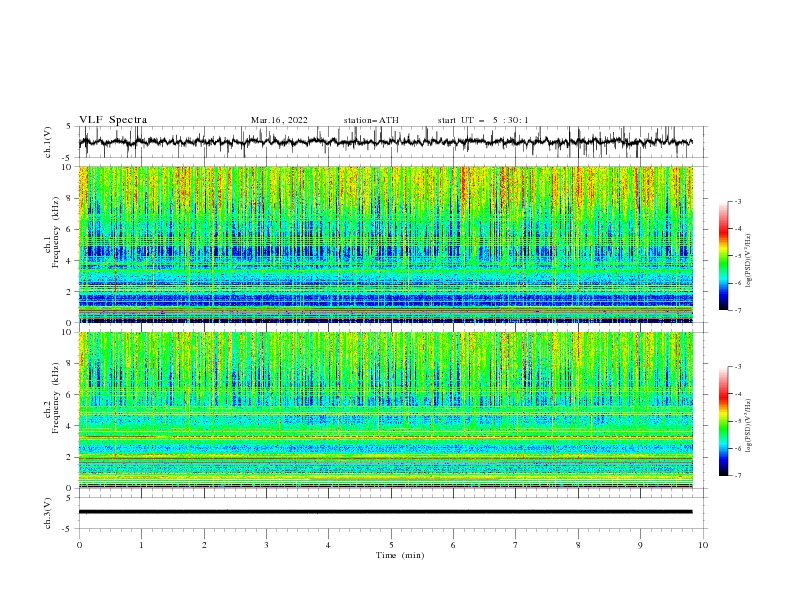
Task: Click the -7 label on ch.1 colorbar
Action: coord(738,310)
